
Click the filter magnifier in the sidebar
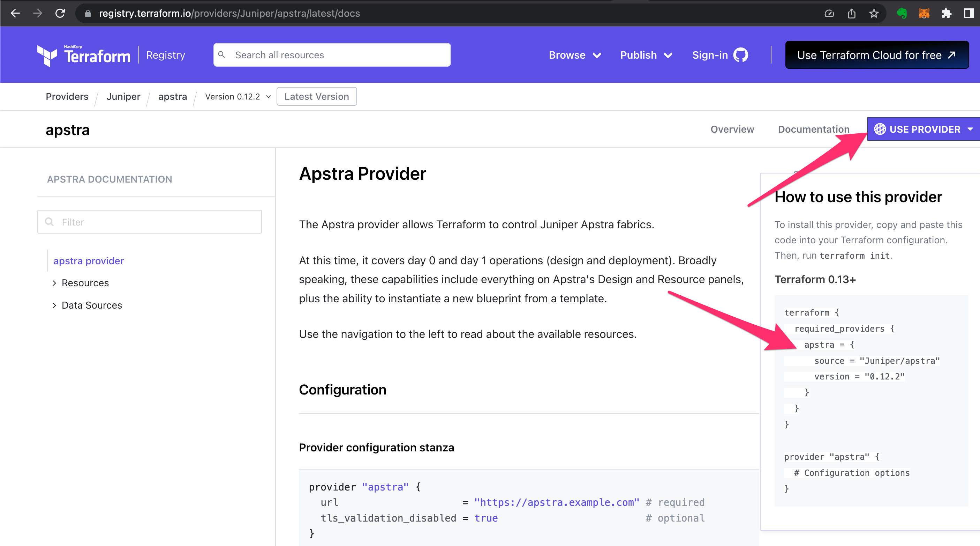pos(50,222)
